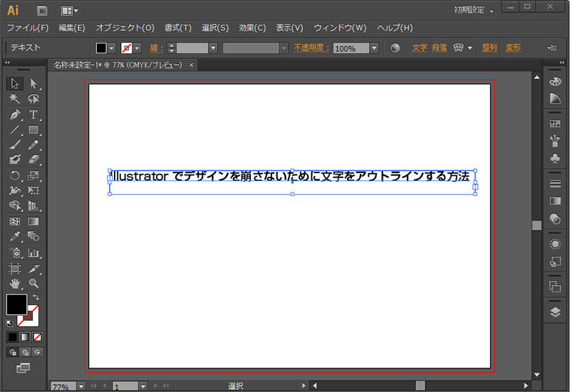Open the Layers panel icon

point(555,311)
